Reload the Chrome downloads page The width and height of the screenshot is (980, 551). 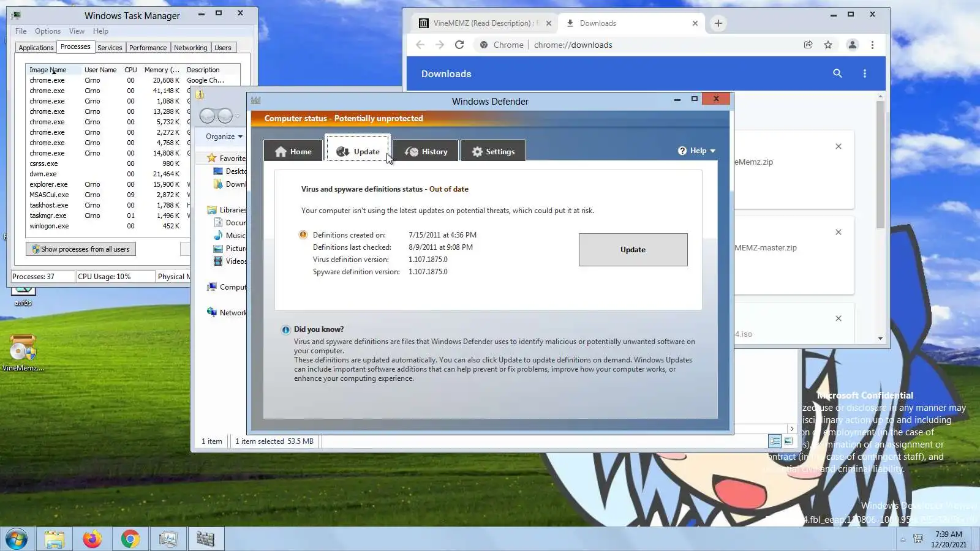[x=459, y=45]
